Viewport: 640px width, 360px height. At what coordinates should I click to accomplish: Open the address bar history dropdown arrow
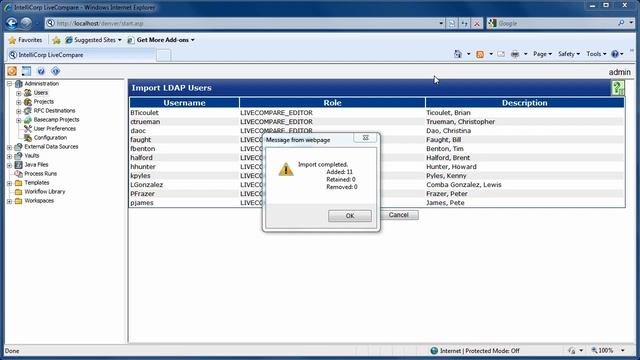click(441, 23)
